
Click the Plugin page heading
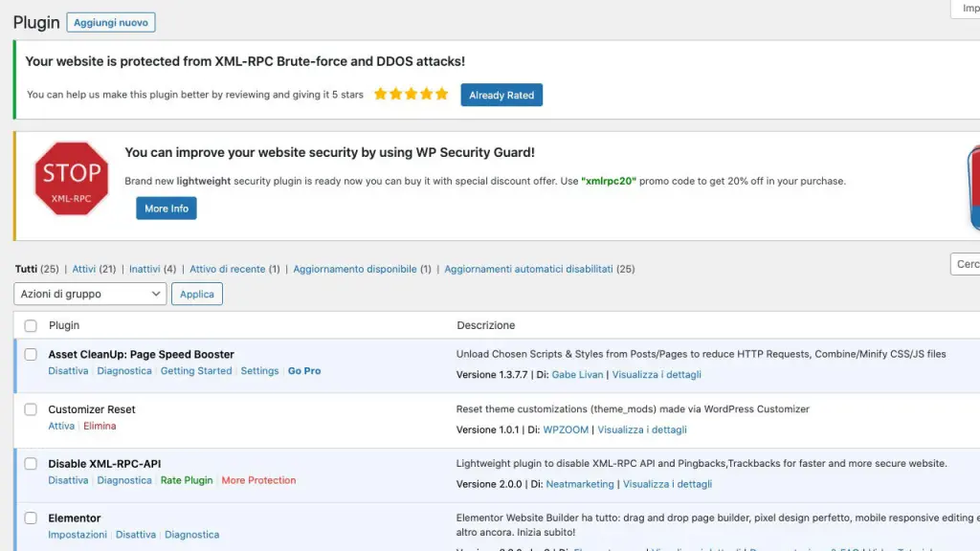36,23
